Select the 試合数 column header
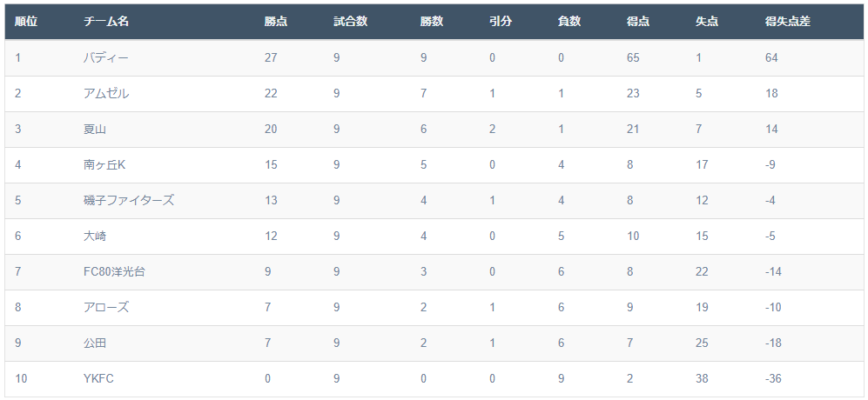 [350, 22]
